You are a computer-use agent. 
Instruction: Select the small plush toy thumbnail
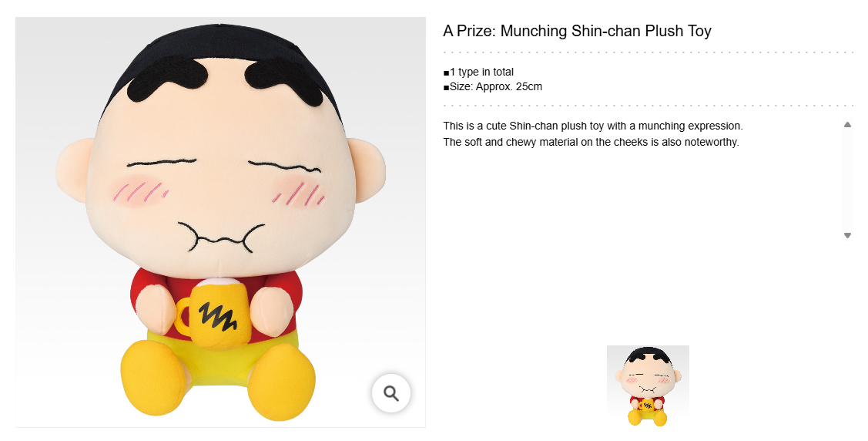tap(648, 385)
